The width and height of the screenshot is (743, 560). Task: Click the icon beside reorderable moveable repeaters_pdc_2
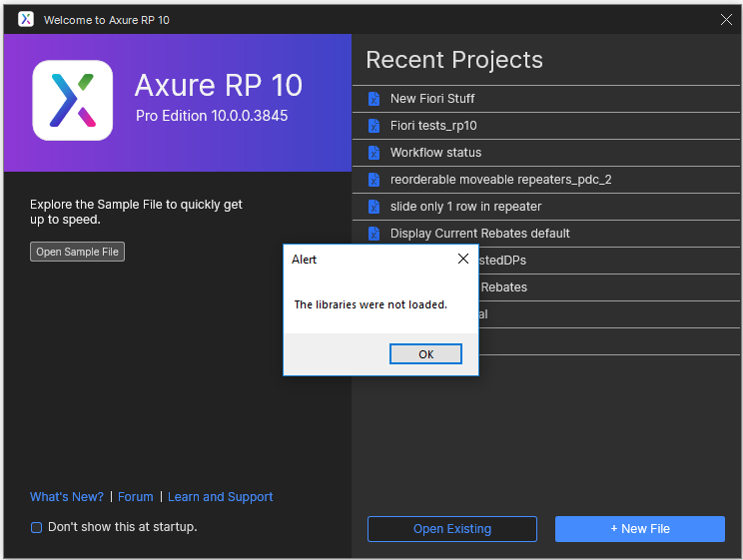(373, 180)
